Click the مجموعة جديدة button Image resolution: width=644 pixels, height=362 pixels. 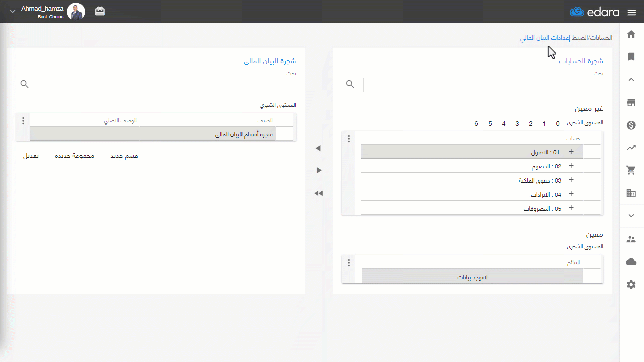click(74, 156)
